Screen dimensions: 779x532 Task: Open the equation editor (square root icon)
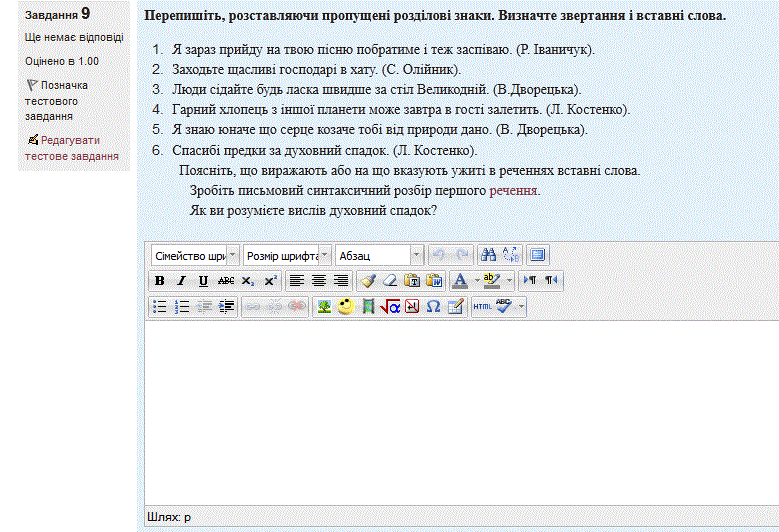[x=390, y=306]
